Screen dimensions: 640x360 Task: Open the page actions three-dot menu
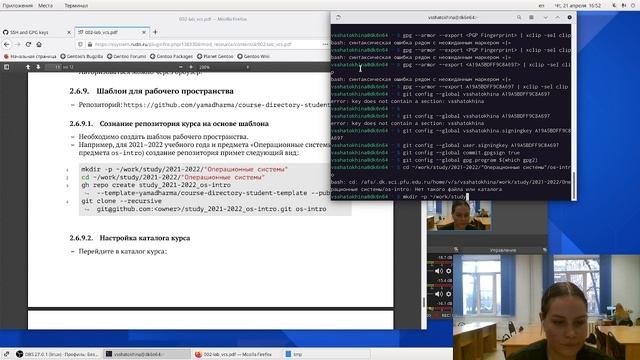click(x=325, y=44)
